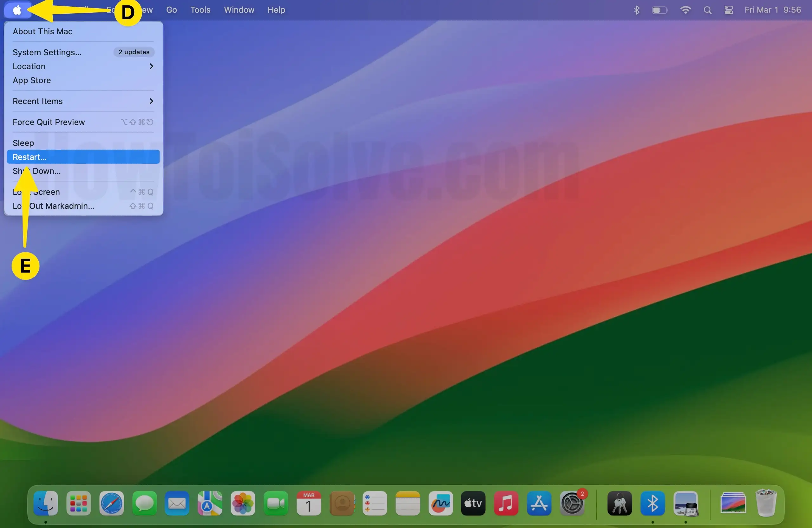Open Keychain Access in Dock
This screenshot has height=528, width=812.
pyautogui.click(x=619, y=503)
